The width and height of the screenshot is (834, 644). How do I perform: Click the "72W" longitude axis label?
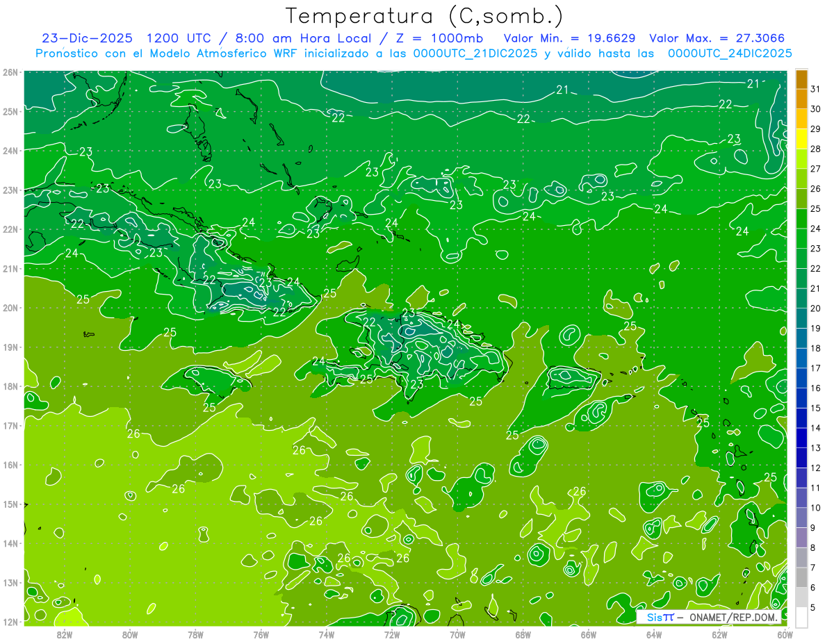[x=392, y=634]
